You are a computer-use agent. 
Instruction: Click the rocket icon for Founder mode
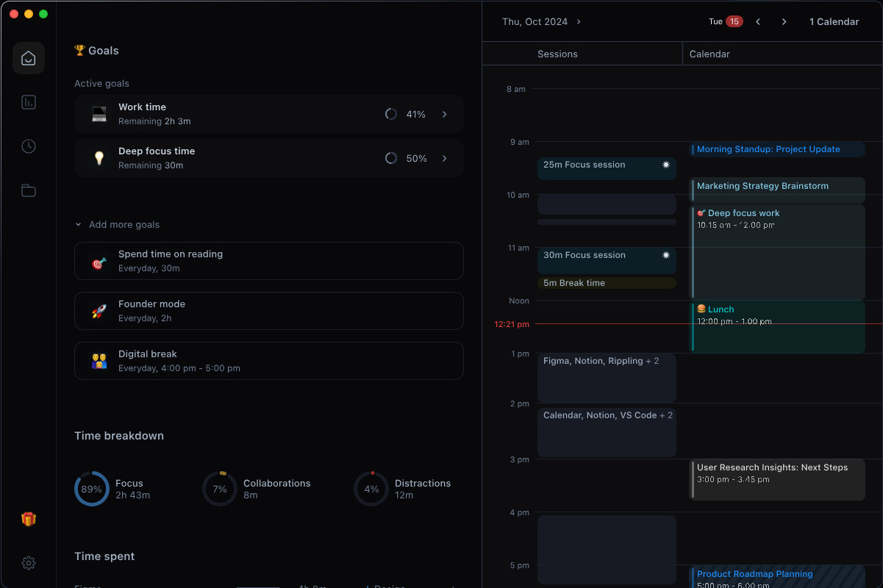[x=99, y=312]
